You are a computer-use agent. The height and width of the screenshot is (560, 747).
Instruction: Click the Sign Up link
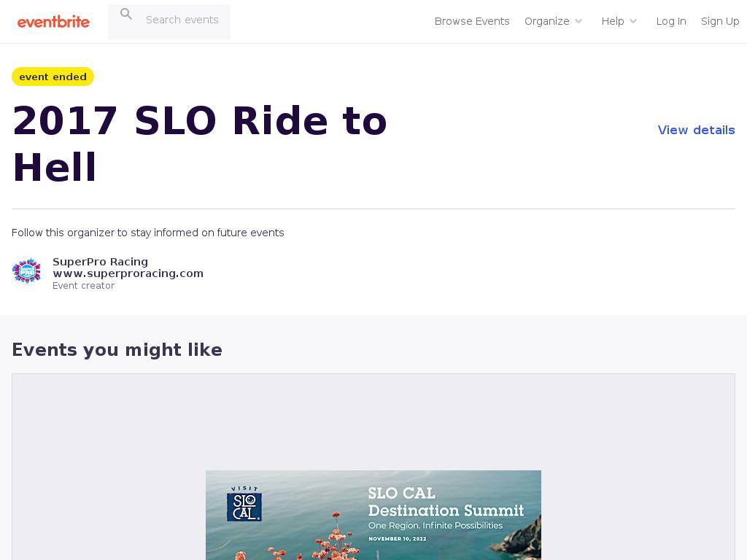720,21
